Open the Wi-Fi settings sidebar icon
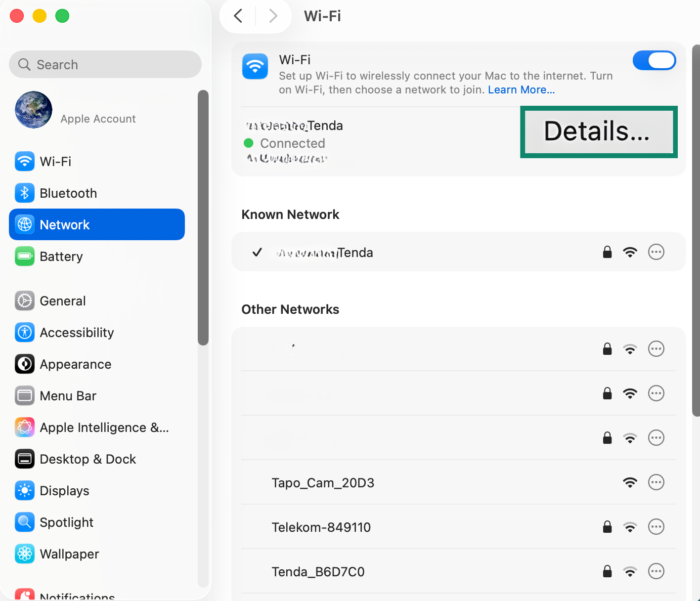Screen dimensions: 700x601 pos(24,161)
